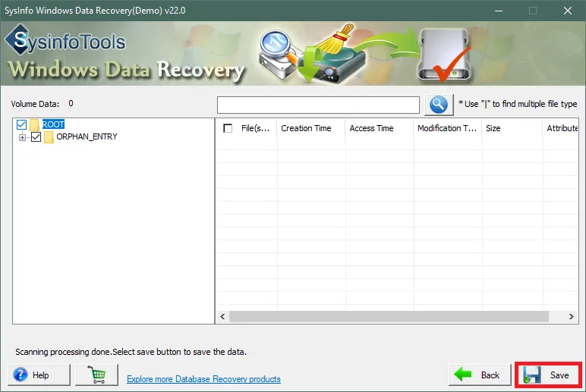The image size is (586, 392).
Task: Sort by Modification Time column header
Action: click(x=448, y=128)
